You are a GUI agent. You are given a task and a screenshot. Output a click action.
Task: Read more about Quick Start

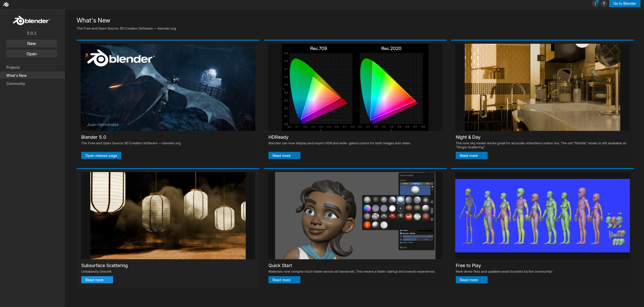click(x=284, y=280)
